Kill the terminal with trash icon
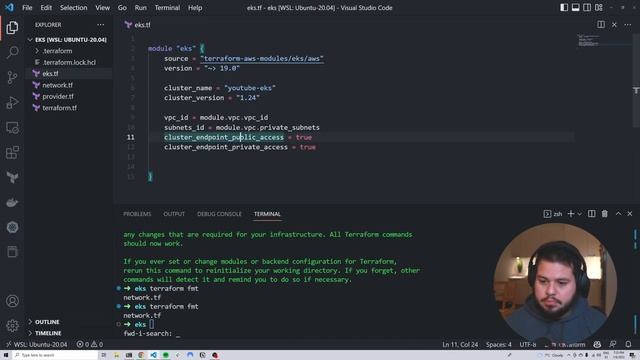 [604, 214]
